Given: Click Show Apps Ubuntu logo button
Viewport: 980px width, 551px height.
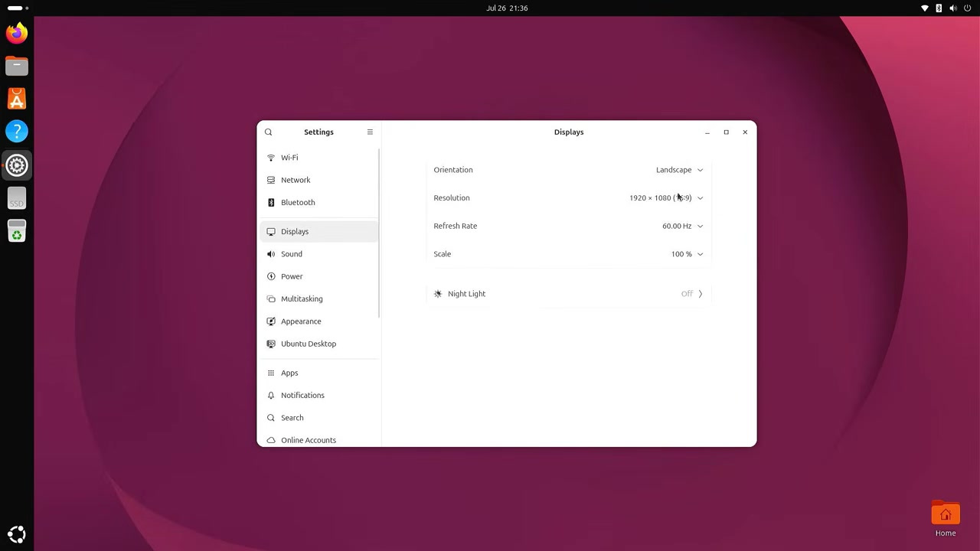Looking at the screenshot, I should pos(17,534).
